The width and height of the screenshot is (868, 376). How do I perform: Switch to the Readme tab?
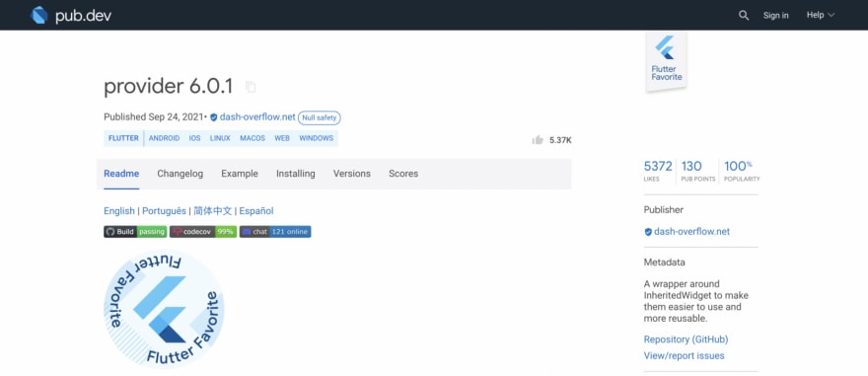tap(121, 174)
